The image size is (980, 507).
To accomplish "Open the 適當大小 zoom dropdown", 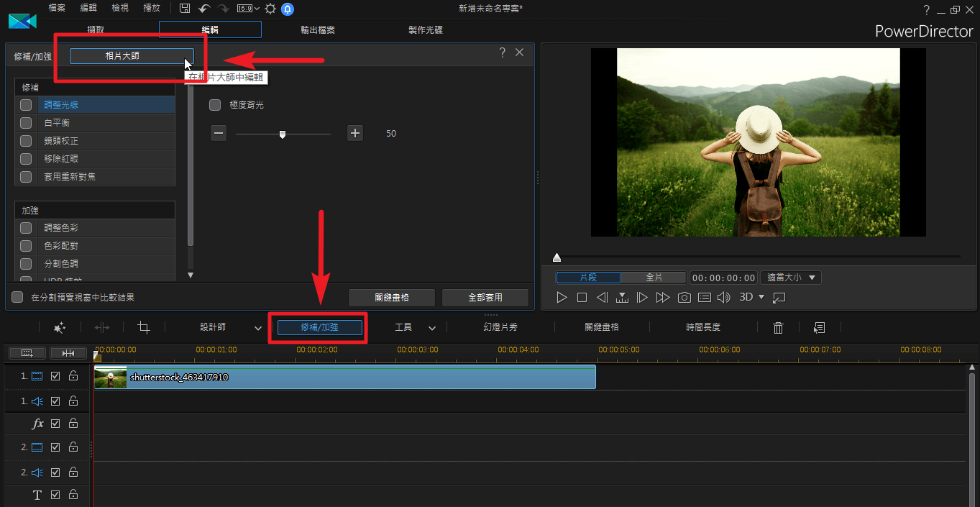I will click(x=791, y=278).
